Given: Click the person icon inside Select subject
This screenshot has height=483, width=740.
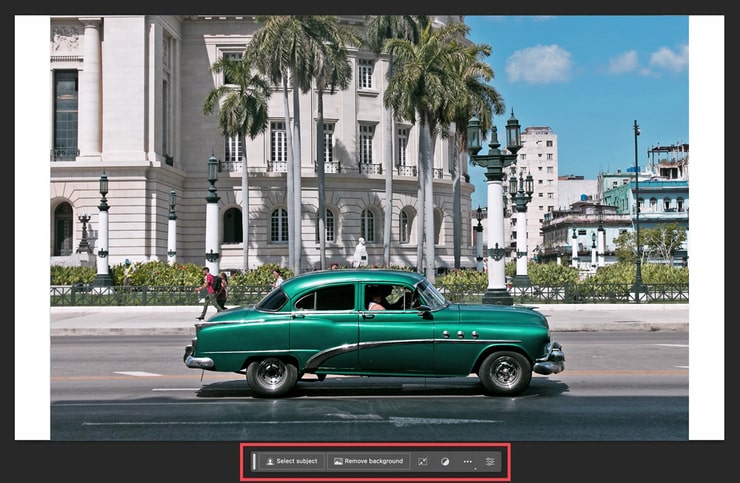Looking at the screenshot, I should [269, 461].
